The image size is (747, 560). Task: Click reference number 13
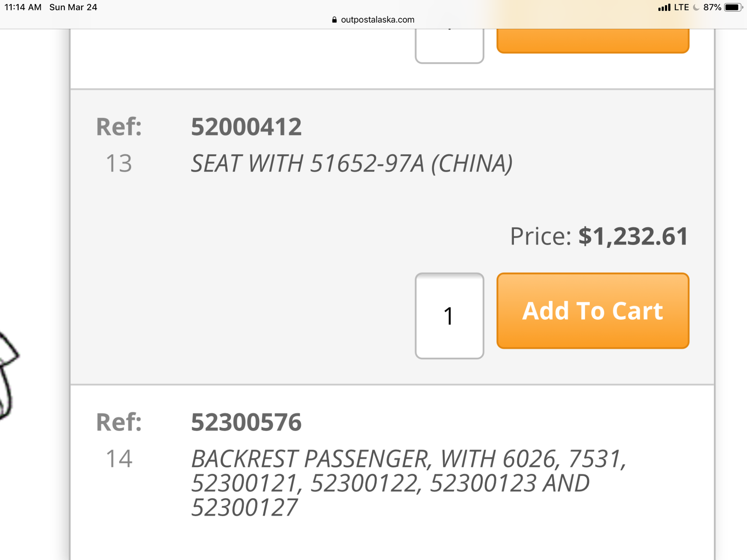click(x=119, y=164)
